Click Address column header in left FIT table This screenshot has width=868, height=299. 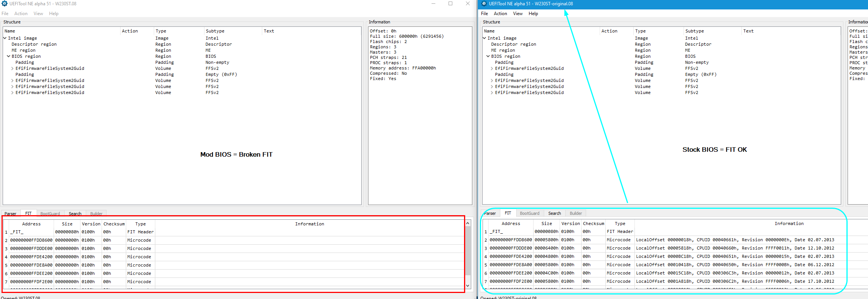(31, 224)
